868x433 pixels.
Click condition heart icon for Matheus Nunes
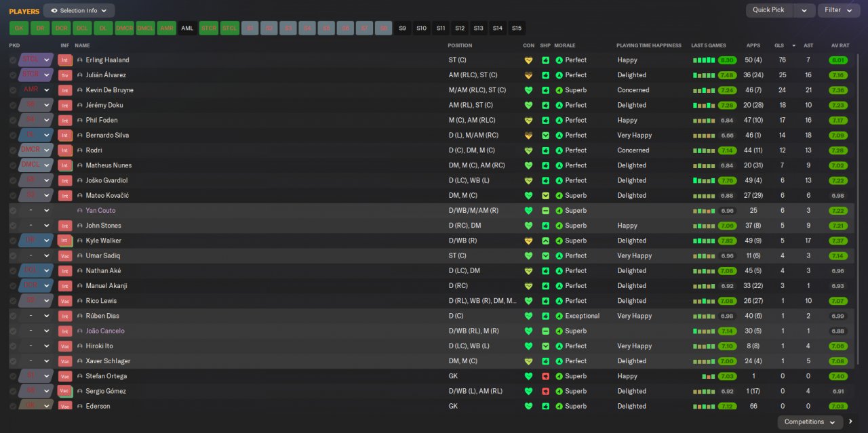point(529,165)
